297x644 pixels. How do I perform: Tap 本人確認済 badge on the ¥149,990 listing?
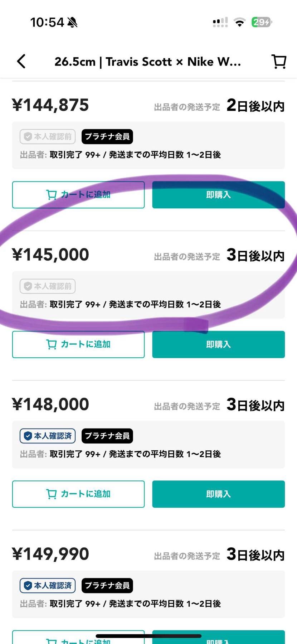click(48, 585)
